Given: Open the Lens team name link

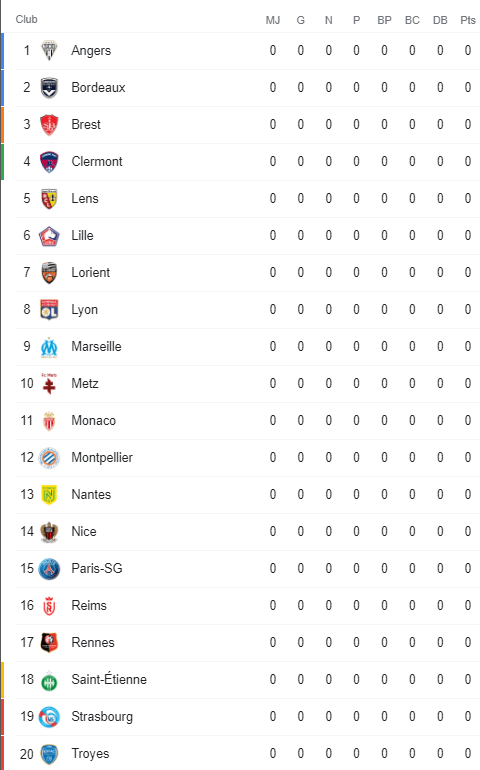Looking at the screenshot, I should tap(85, 198).
